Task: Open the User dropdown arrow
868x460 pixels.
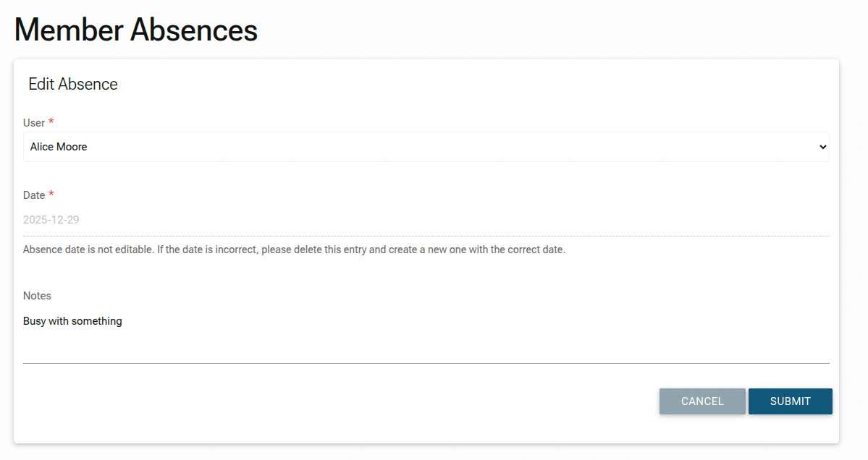Action: (x=822, y=147)
